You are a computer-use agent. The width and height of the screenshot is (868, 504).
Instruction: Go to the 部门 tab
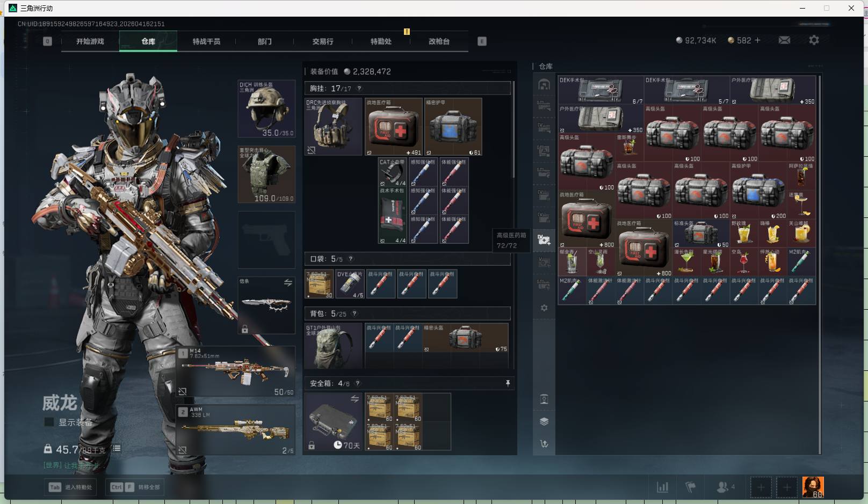pos(264,41)
